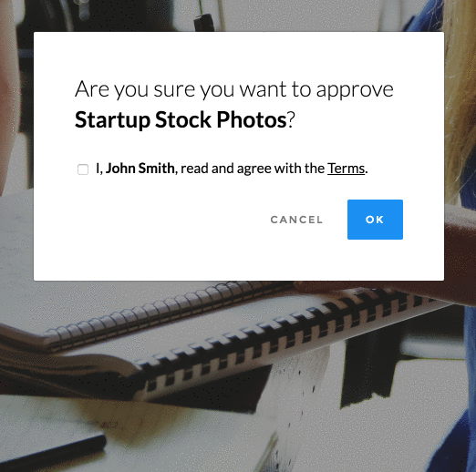Click the "Are you sure you want to approve" heading
The width and height of the screenshot is (476, 472).
coord(234,89)
